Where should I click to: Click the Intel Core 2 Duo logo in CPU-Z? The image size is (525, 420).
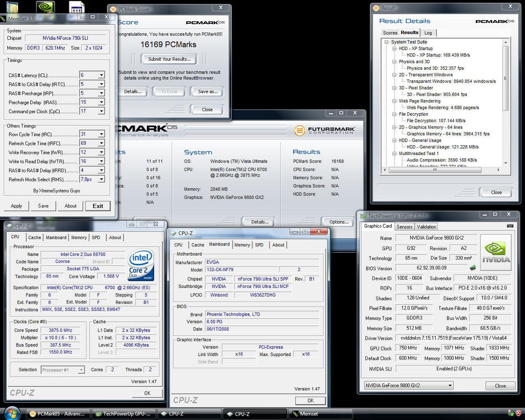tap(141, 265)
